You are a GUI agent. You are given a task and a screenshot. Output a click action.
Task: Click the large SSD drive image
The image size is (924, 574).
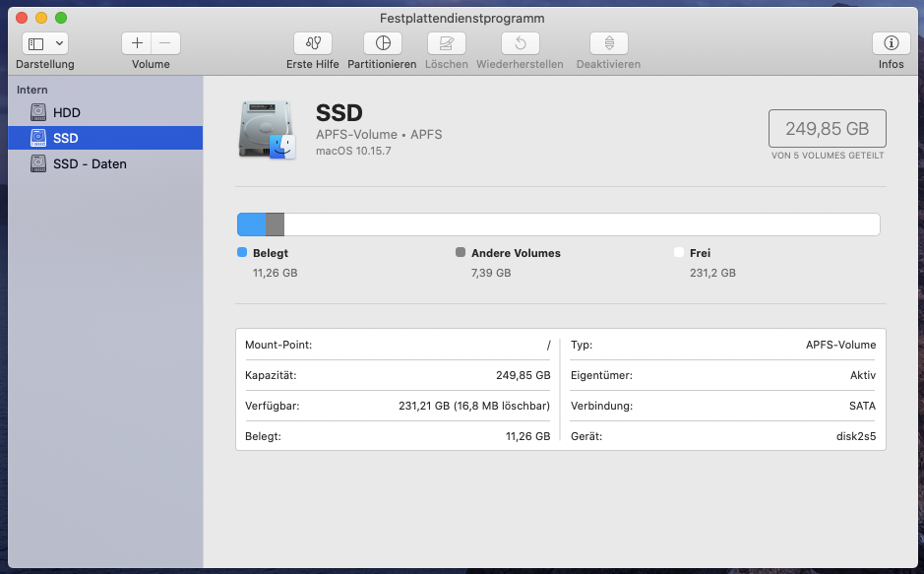pyautogui.click(x=267, y=129)
